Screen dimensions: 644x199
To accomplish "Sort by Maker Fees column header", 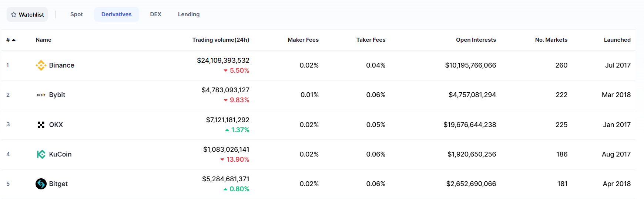I will (x=303, y=40).
